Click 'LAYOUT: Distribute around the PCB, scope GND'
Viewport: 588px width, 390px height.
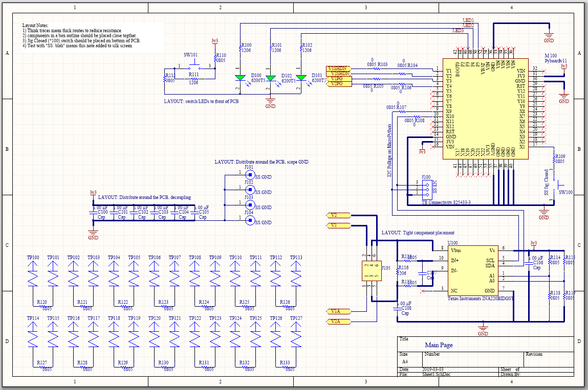click(262, 162)
